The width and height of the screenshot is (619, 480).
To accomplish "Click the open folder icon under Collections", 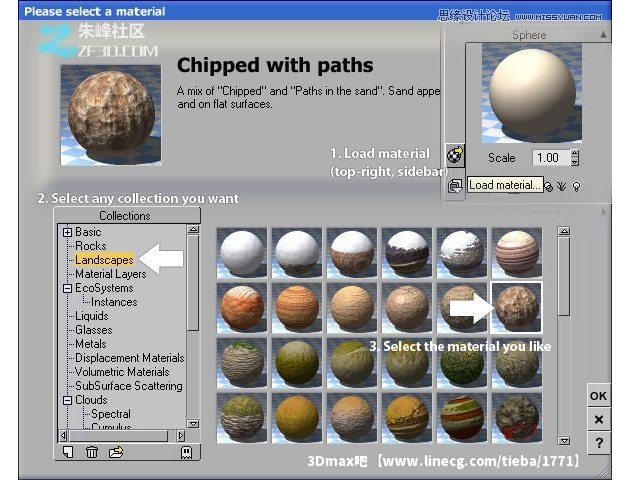I will (x=116, y=452).
